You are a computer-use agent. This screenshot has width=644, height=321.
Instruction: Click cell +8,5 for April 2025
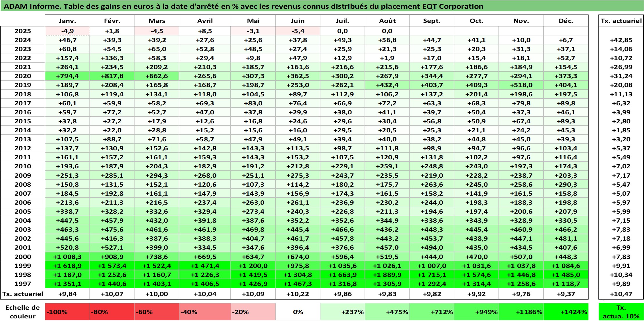(x=205, y=31)
